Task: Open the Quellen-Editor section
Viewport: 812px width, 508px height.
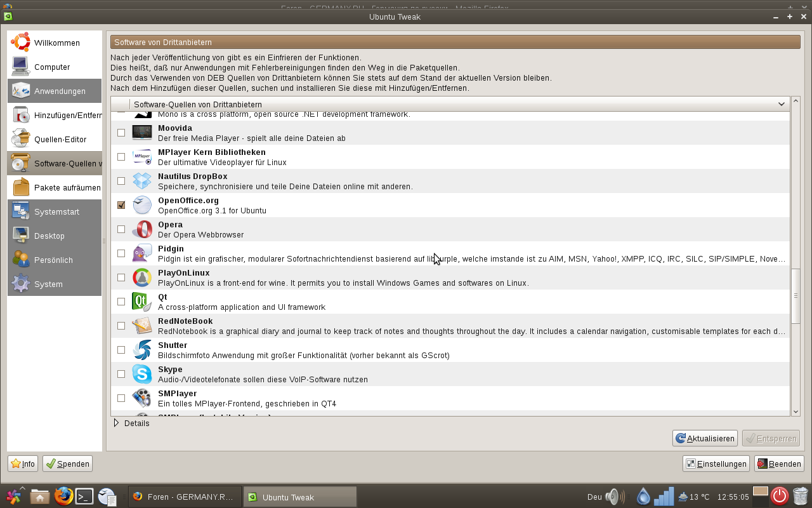Action: point(55,139)
